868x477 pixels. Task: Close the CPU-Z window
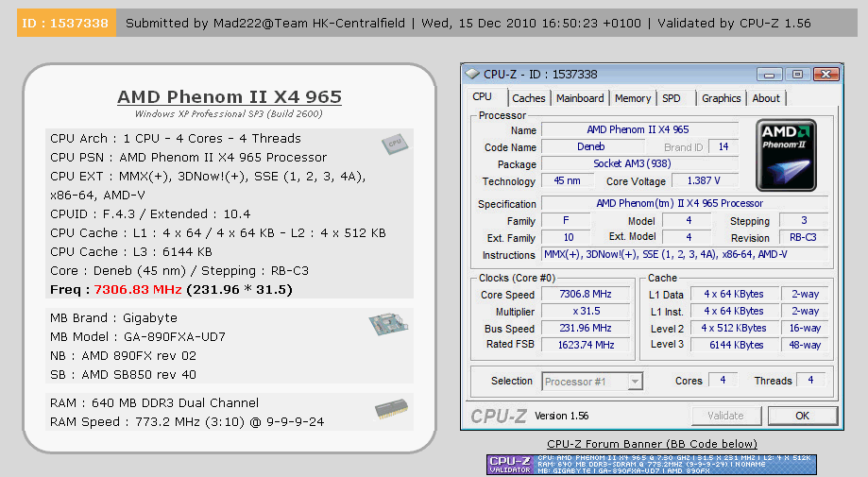pyautogui.click(x=825, y=75)
